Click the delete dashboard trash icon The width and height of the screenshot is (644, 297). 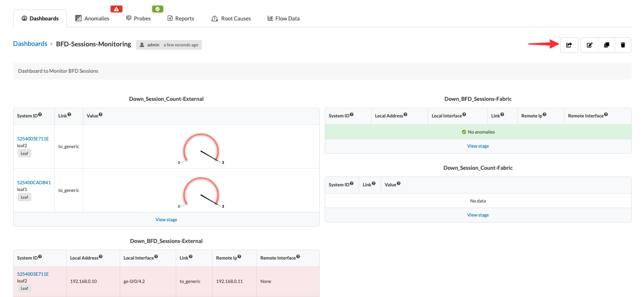click(x=623, y=45)
